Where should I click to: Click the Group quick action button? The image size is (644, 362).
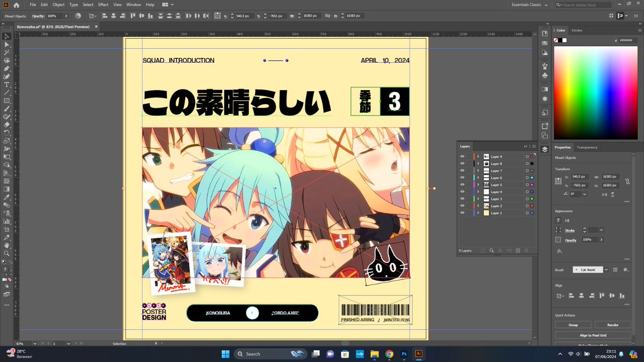(x=573, y=324)
